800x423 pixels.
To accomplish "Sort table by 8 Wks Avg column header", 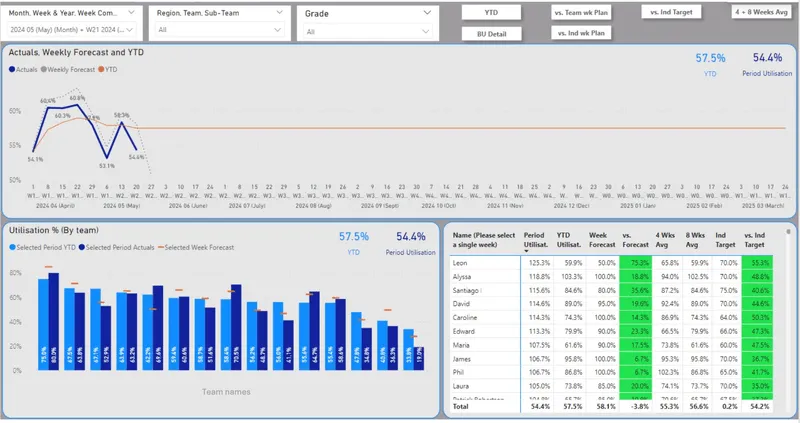I will [695, 240].
